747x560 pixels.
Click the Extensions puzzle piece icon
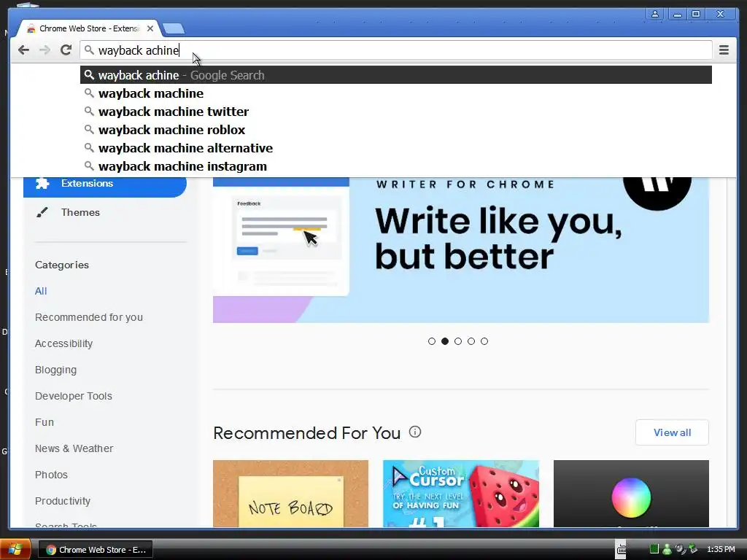tap(42, 183)
